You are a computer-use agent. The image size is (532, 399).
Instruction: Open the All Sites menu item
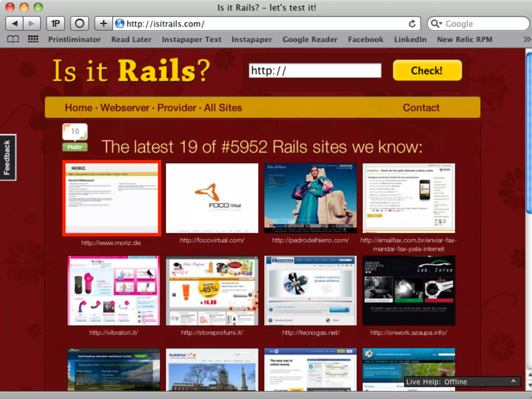[x=223, y=108]
